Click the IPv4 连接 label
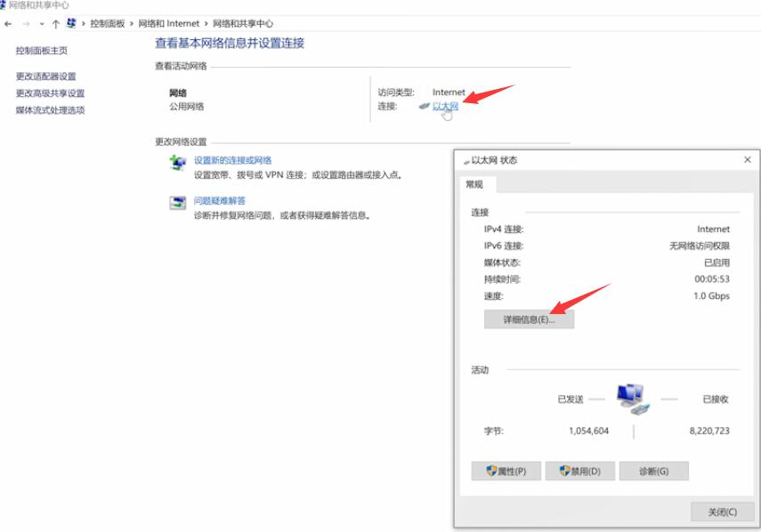Image resolution: width=761 pixels, height=532 pixels. click(504, 230)
